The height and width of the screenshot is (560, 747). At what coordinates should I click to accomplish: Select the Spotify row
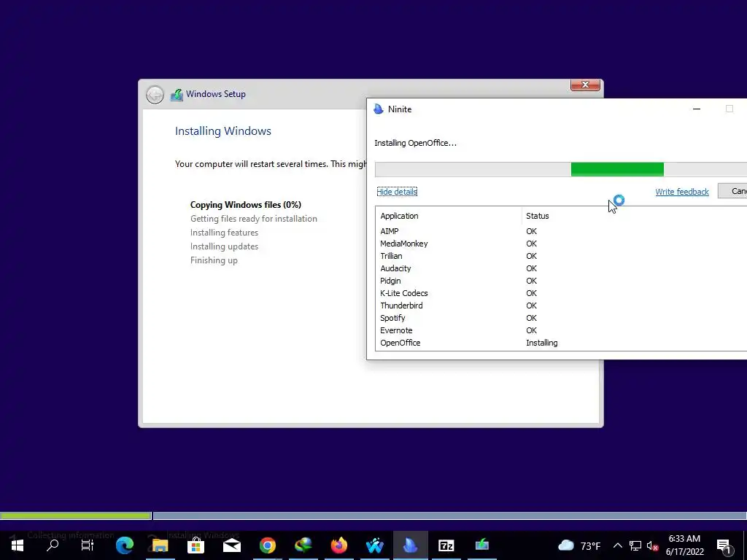[561, 318]
